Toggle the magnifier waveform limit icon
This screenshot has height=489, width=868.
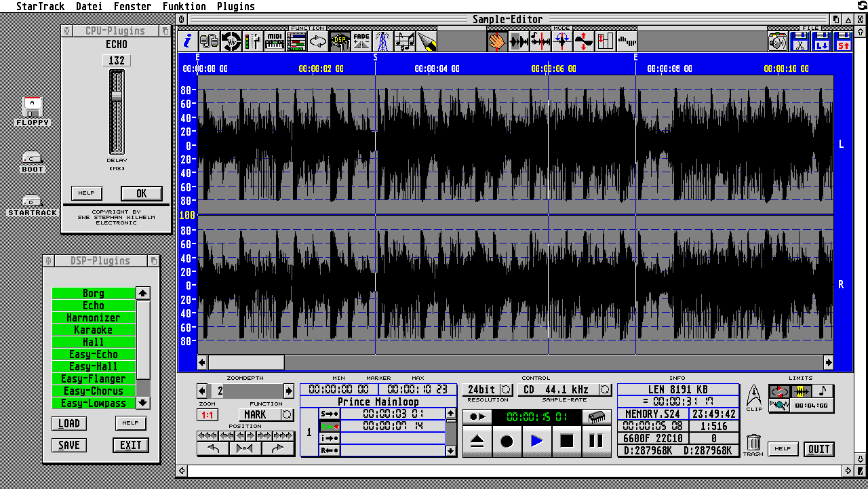pos(779,406)
